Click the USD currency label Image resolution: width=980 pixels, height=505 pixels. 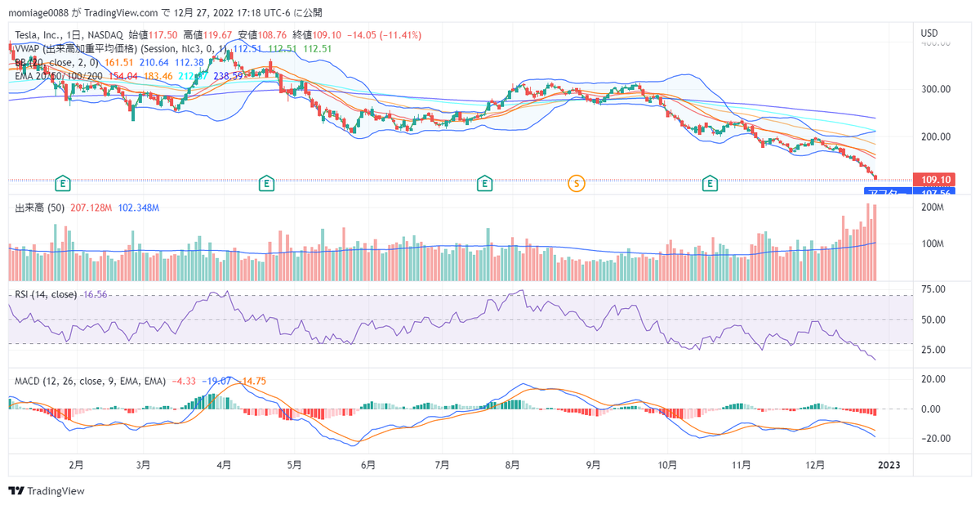929,34
